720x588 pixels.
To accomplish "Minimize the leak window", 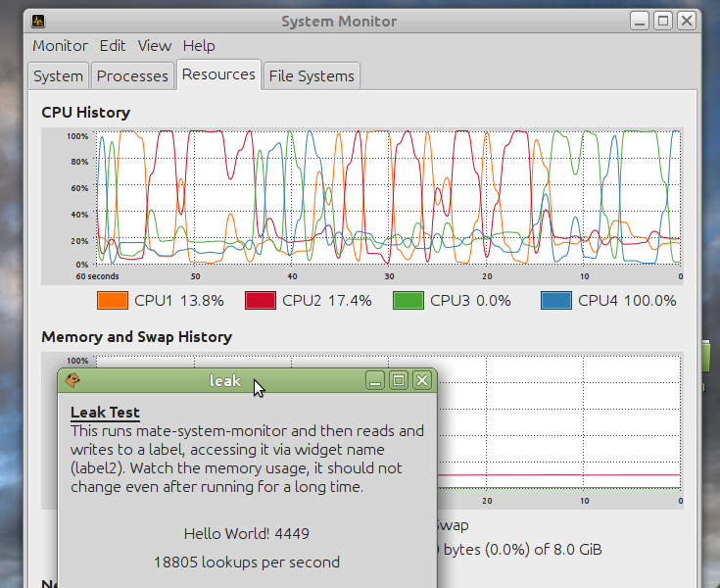I will [374, 380].
